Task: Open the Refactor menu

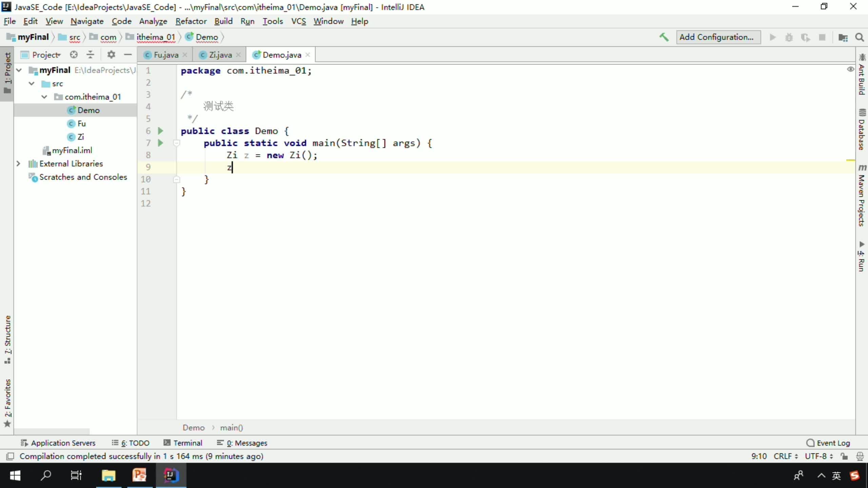Action: (191, 21)
